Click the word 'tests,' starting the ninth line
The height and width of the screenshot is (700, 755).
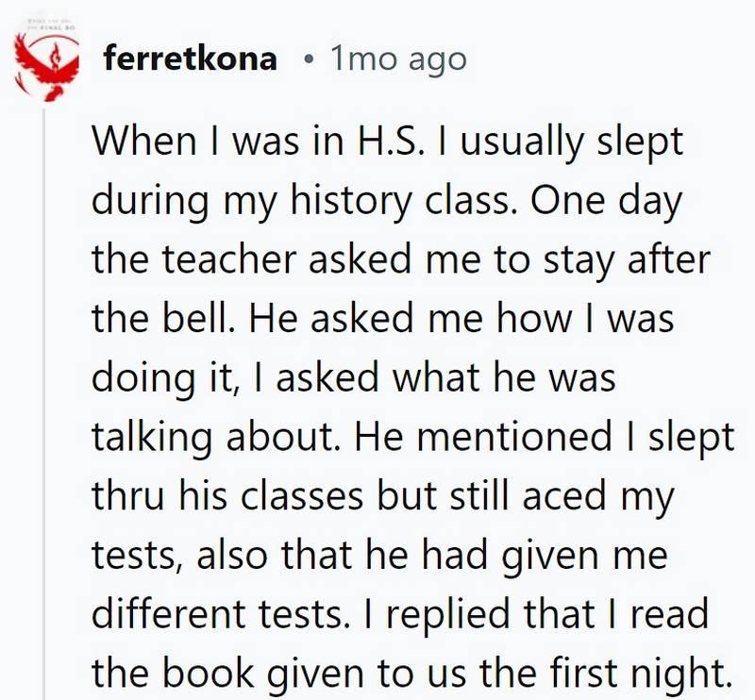pyautogui.click(x=138, y=556)
